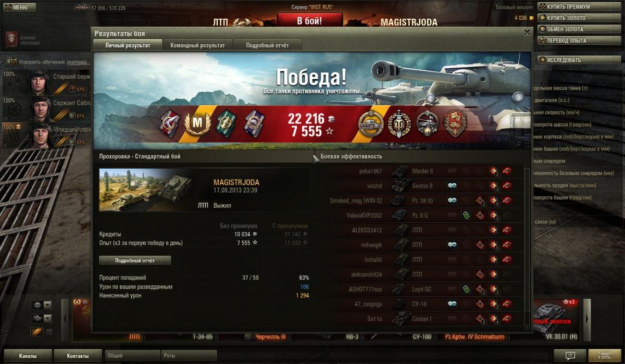Click the green track-damage icon for ValeraKVP2002
625x364 pixels.
(467, 215)
